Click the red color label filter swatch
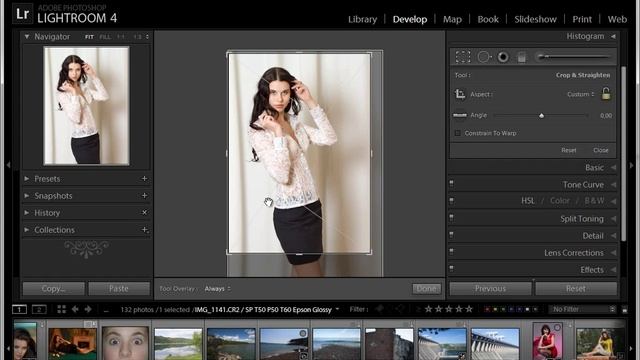 pos(487,309)
